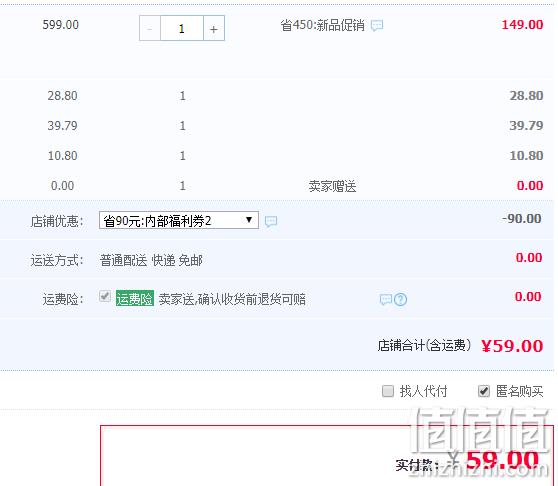558x486 pixels.
Task: Click the 匿名购买 label text
Action: (x=520, y=391)
